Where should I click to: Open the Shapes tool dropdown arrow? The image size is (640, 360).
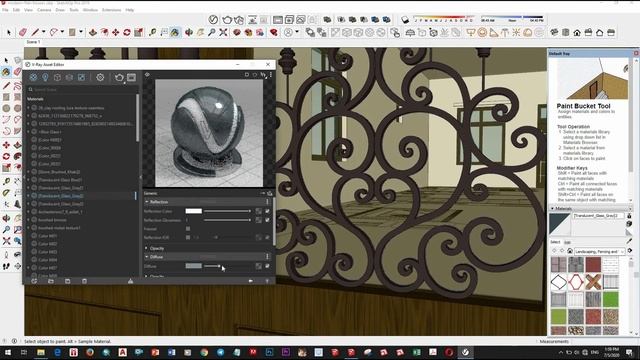[x=81, y=32]
